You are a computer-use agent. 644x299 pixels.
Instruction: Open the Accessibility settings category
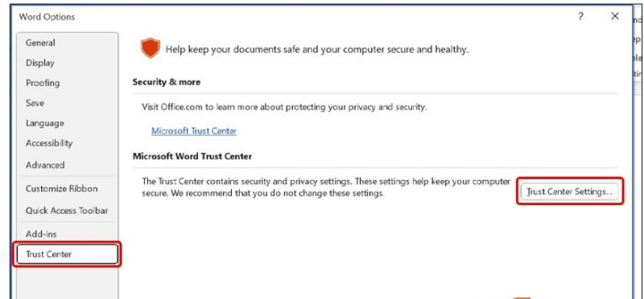49,143
